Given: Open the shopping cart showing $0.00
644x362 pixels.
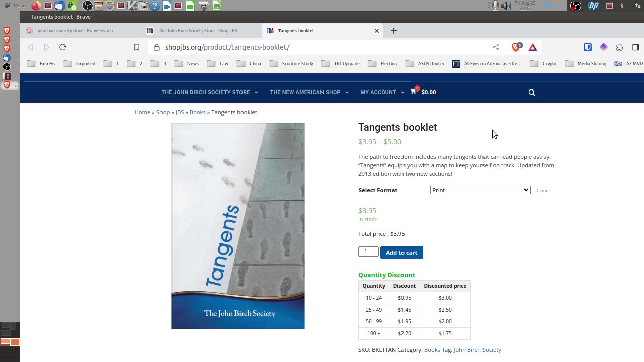Looking at the screenshot, I should 423,92.
